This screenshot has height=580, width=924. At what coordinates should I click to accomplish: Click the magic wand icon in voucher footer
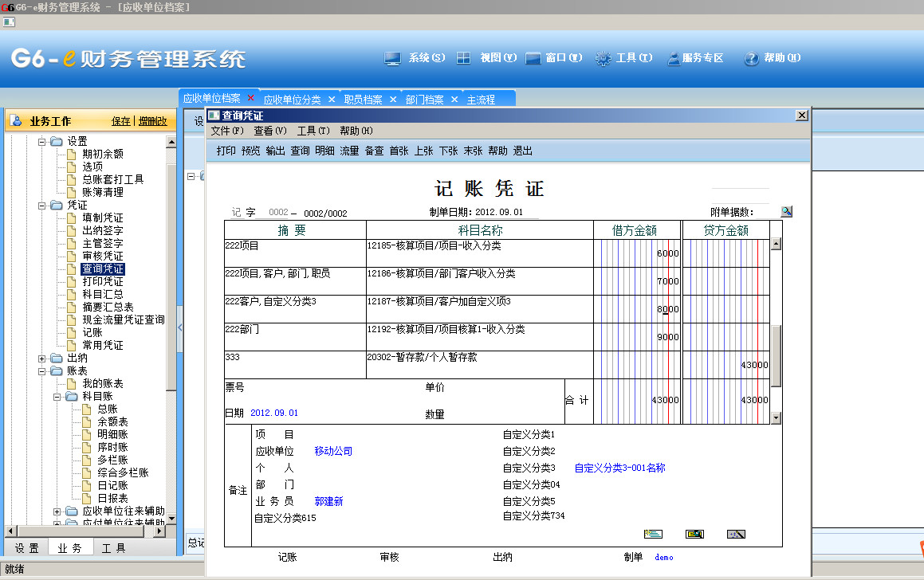[735, 534]
